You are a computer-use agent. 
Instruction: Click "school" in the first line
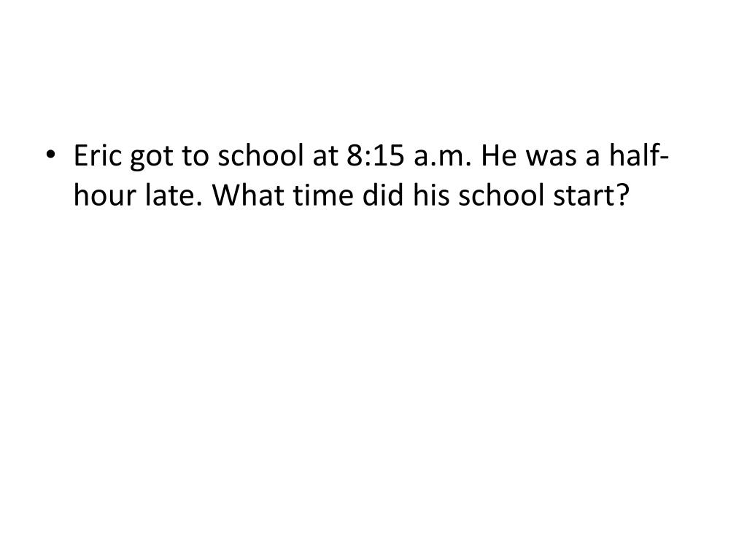click(260, 155)
